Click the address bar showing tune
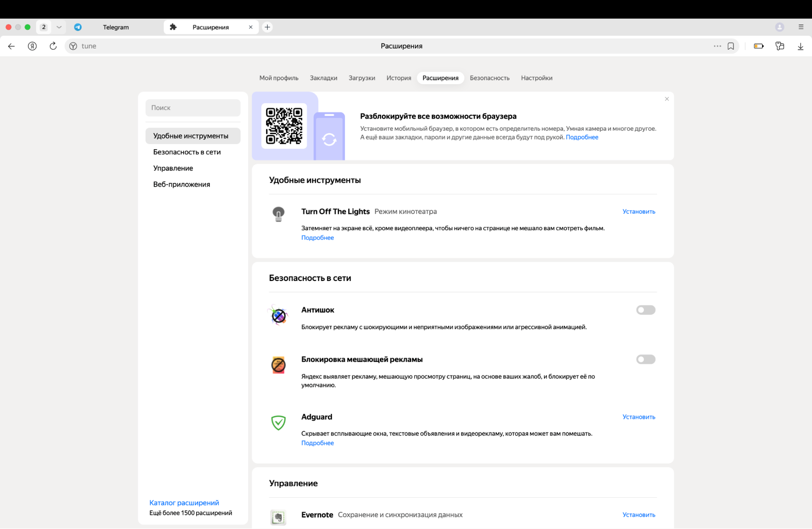This screenshot has height=529, width=812. pos(402,46)
